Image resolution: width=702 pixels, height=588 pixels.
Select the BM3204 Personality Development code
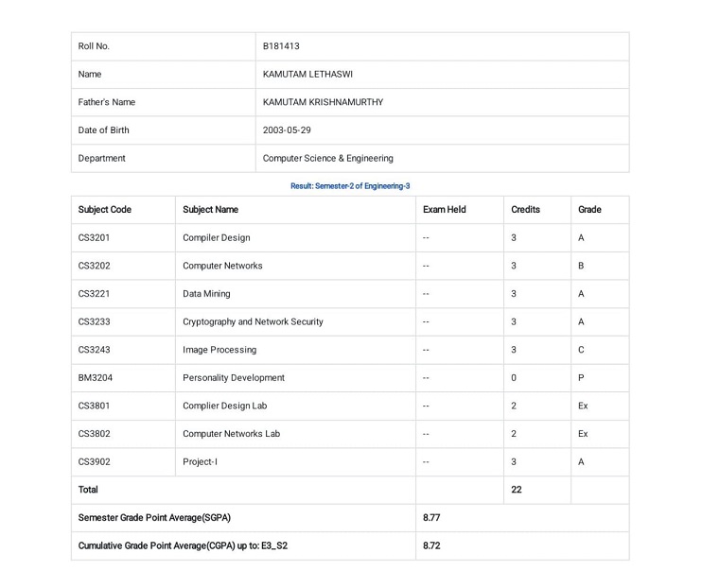pyautogui.click(x=96, y=378)
